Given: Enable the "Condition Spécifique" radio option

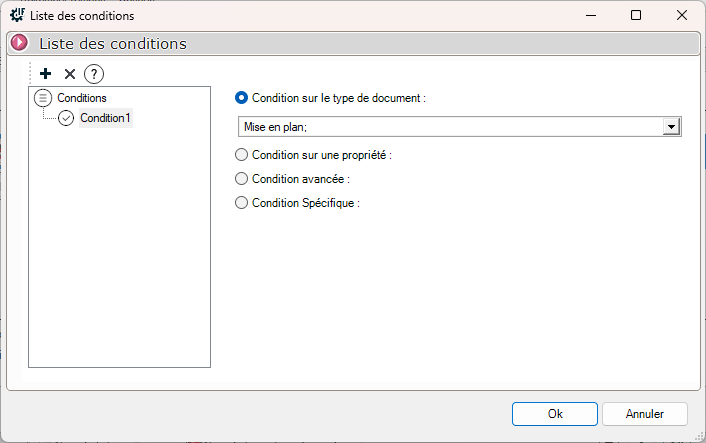Looking at the screenshot, I should (241, 203).
